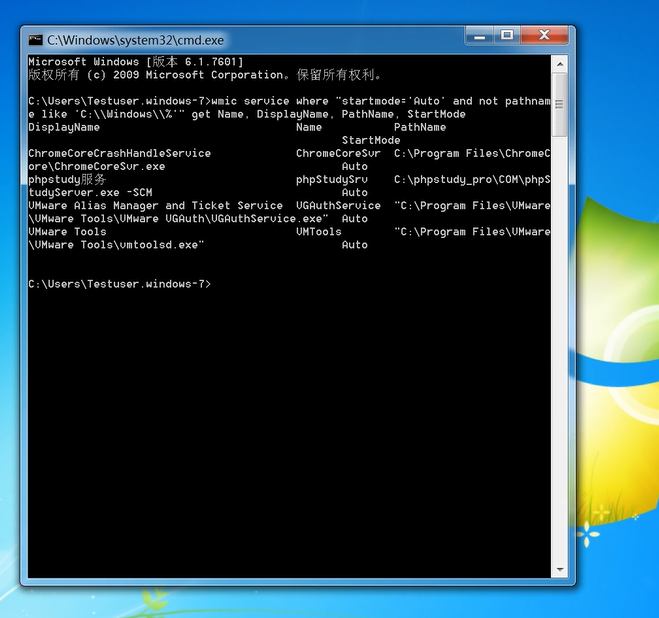Image resolution: width=659 pixels, height=618 pixels.
Task: Click the VMTools service name
Action: point(319,231)
